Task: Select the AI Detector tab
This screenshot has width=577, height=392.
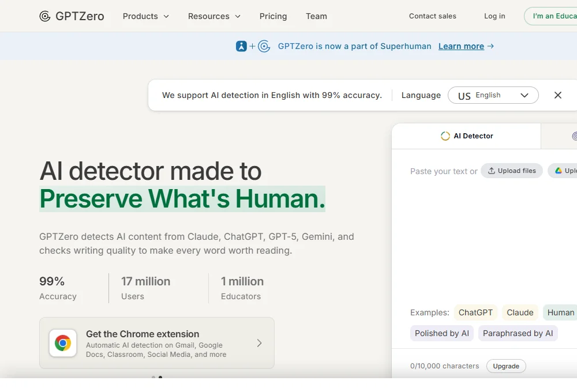Action: coord(466,136)
